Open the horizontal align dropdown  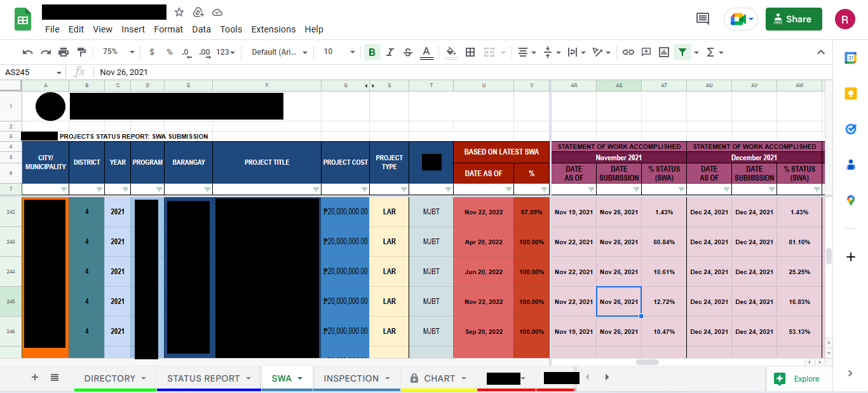(x=526, y=52)
